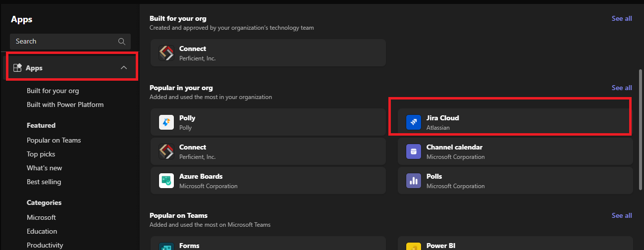644x250 pixels.
Task: Click the Categories section heading
Action: tap(44, 202)
